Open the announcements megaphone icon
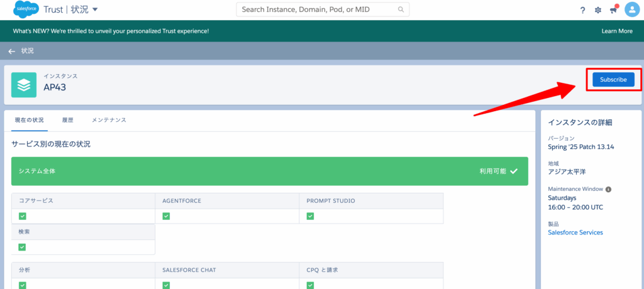This screenshot has height=289, width=644. click(614, 9)
